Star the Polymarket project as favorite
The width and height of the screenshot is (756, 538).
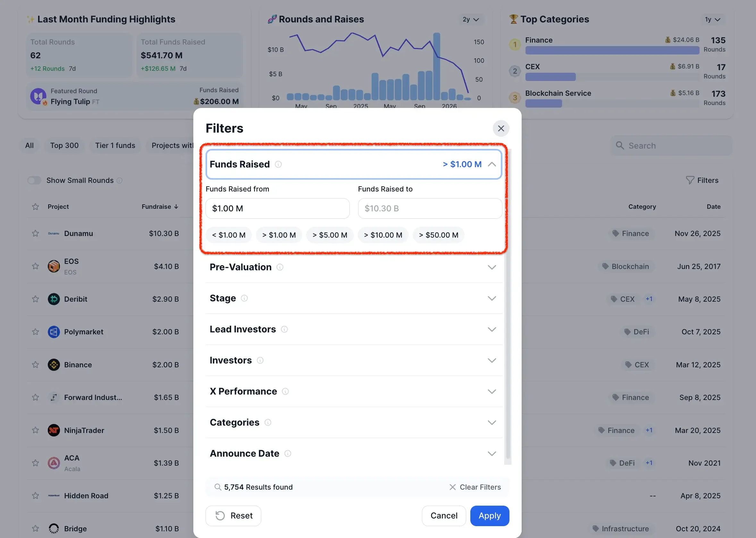click(36, 332)
